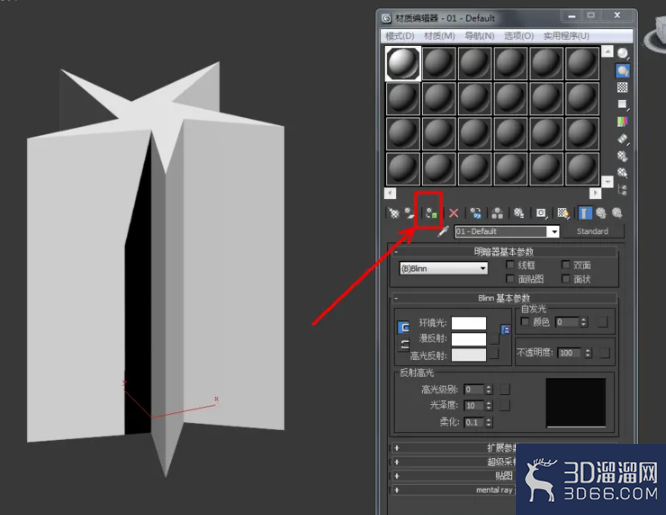666x515 pixels.
Task: Click sample slots scroll right arrow
Action: tap(595, 193)
